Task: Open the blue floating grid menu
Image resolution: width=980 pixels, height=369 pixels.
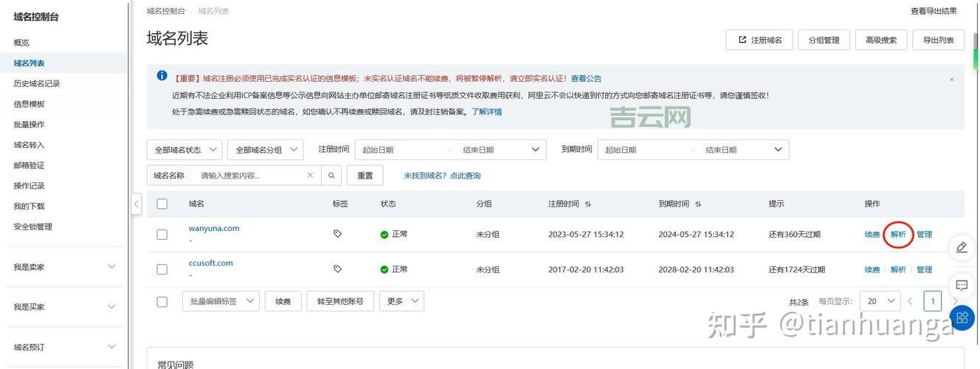Action: [x=962, y=318]
